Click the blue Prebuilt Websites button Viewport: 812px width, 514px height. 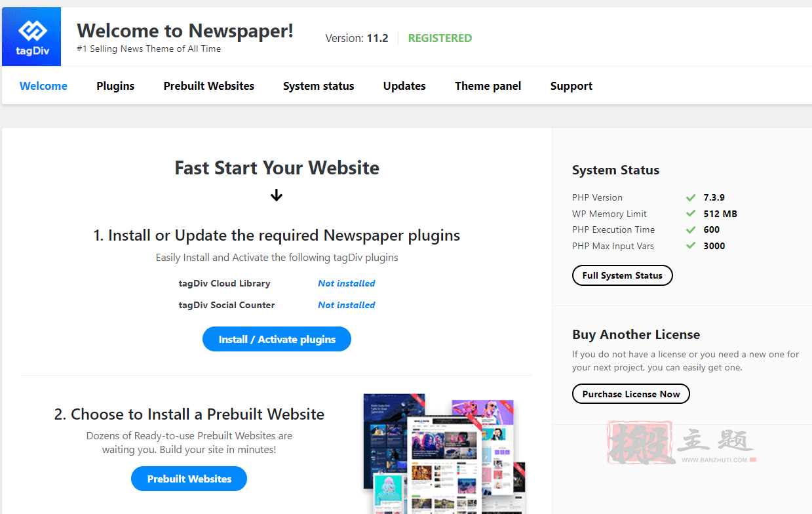click(x=189, y=479)
